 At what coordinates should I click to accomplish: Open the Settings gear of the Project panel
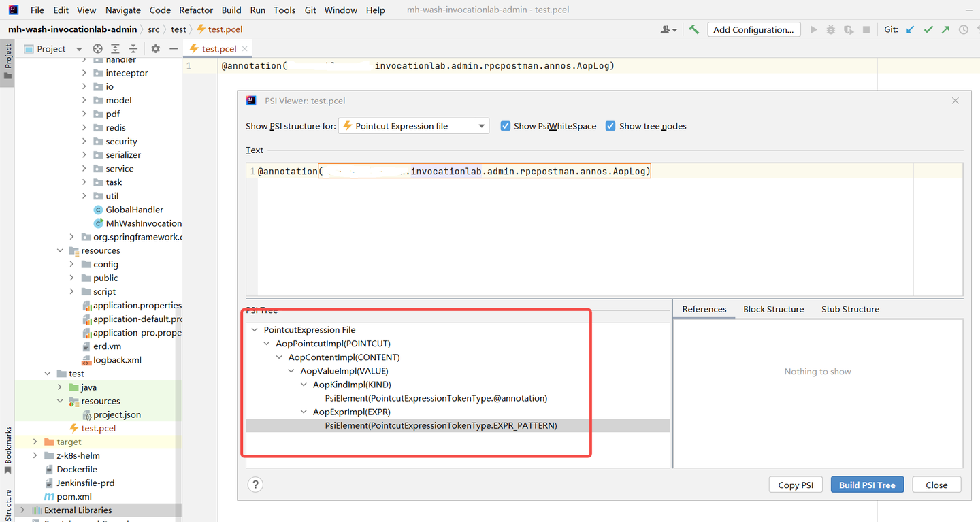154,49
